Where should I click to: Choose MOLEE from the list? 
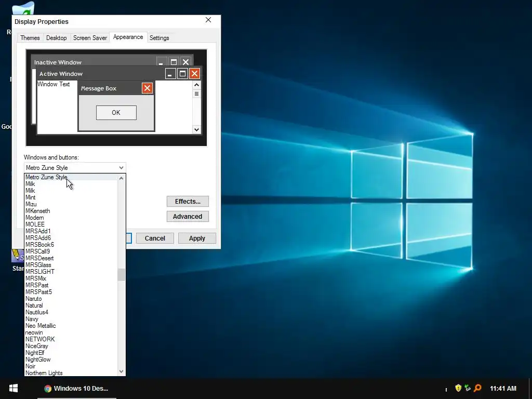pos(71,224)
